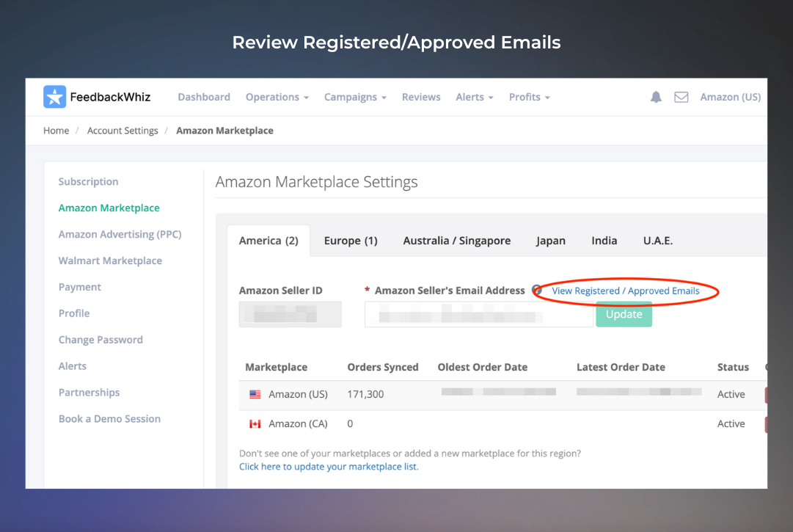Click the Amazon Seller ID field
793x532 pixels.
point(290,314)
